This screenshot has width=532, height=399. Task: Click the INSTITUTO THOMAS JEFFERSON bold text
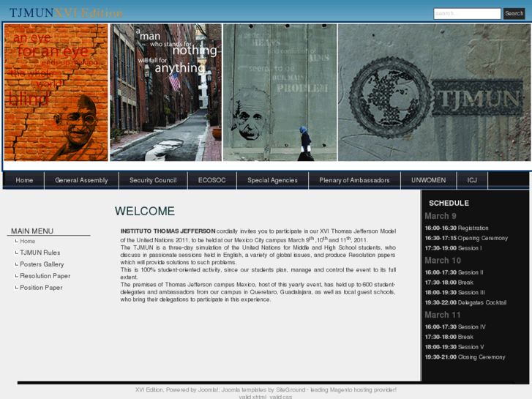coord(168,231)
